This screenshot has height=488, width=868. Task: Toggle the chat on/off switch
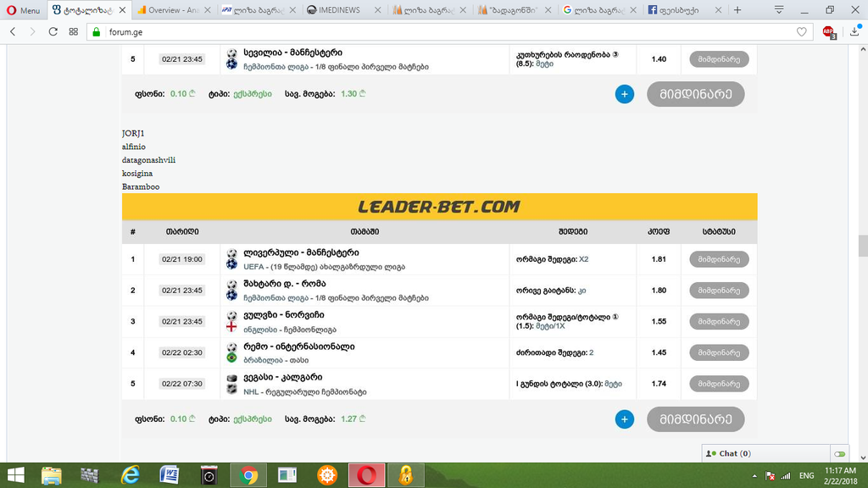point(840,454)
